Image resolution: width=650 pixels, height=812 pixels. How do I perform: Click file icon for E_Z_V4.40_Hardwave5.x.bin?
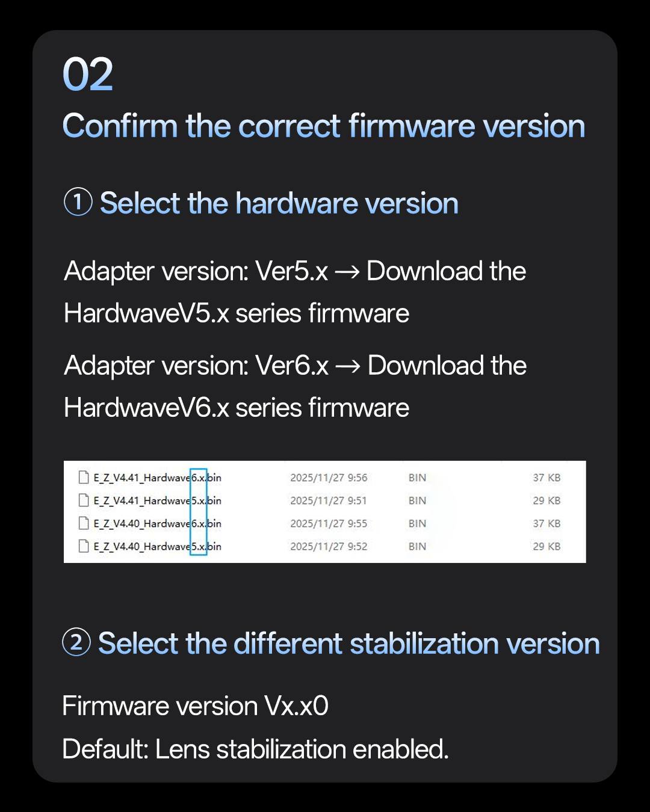84,546
